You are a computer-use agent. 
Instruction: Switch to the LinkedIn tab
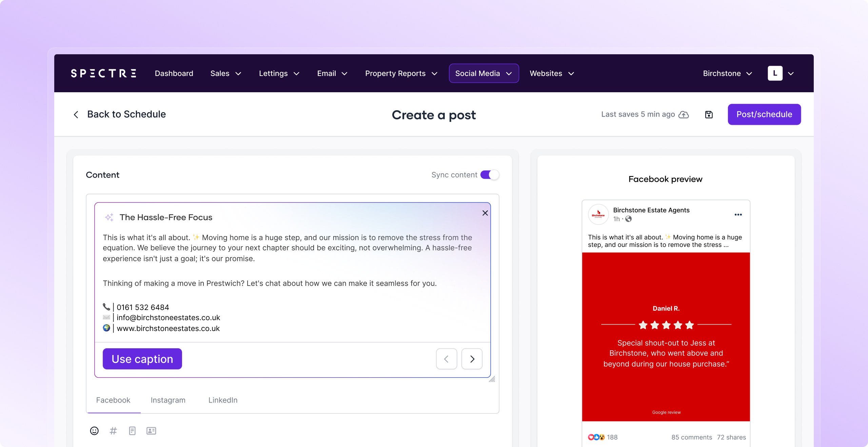pyautogui.click(x=223, y=400)
